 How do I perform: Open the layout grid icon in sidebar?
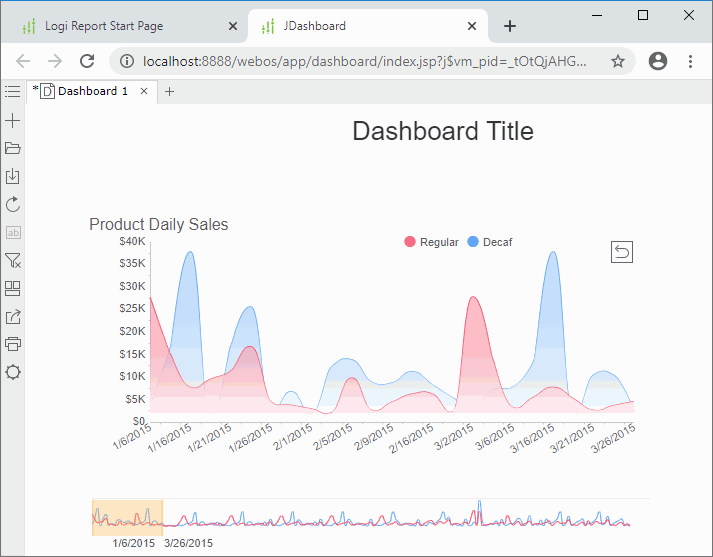click(13, 289)
